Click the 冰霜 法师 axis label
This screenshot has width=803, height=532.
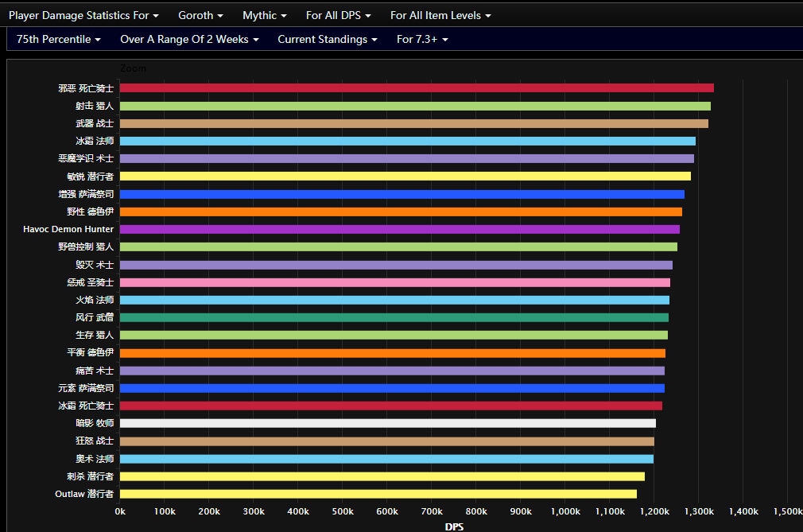click(95, 141)
